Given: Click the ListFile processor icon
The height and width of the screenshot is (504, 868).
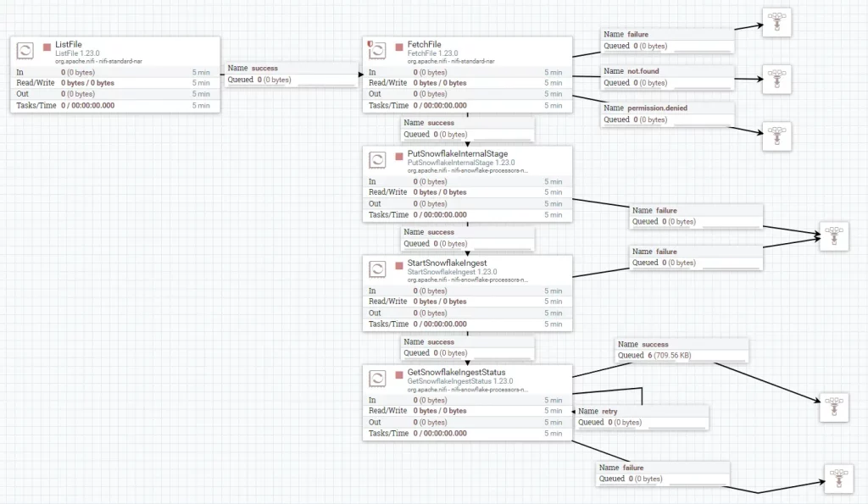Looking at the screenshot, I should [x=25, y=51].
